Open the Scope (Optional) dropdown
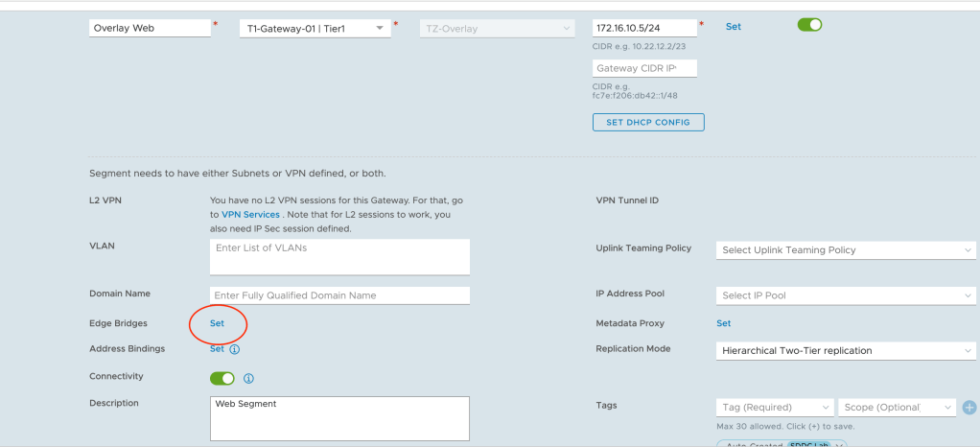This screenshot has height=447, width=980. point(898,408)
